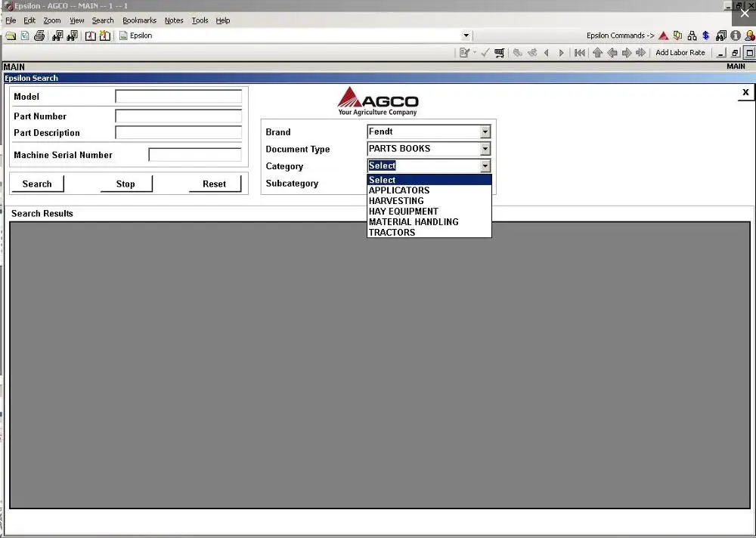Screen dimensions: 756x538
Task: Click the inner document restore window icon
Action: pyautogui.click(x=735, y=53)
